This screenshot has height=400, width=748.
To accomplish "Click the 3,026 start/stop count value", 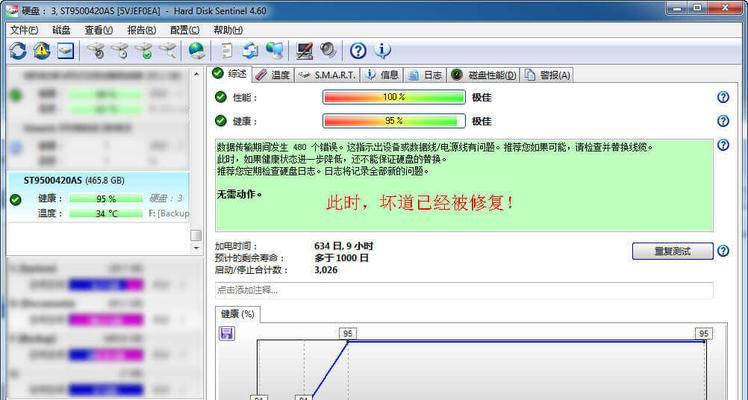I will tap(326, 270).
